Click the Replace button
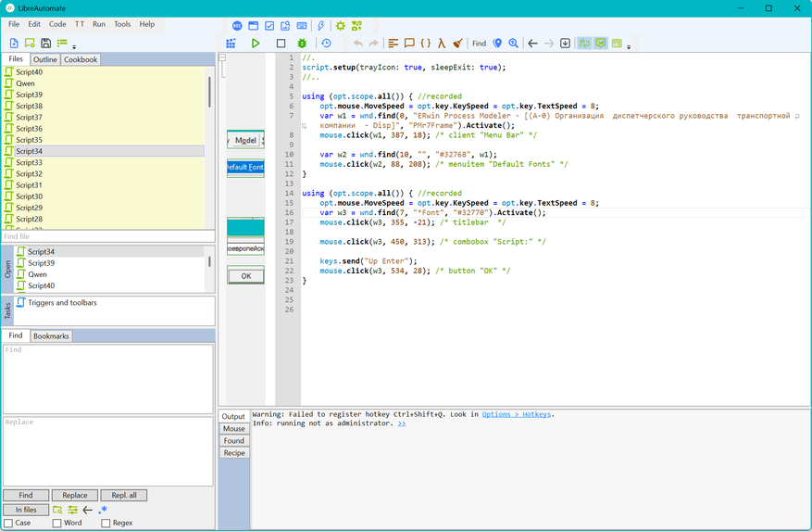 [75, 495]
